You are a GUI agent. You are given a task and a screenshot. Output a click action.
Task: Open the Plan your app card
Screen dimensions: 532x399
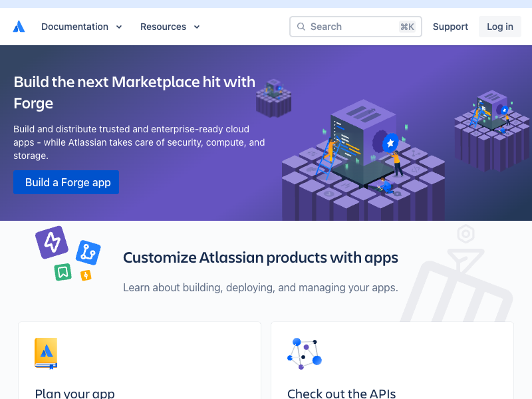(x=140, y=360)
